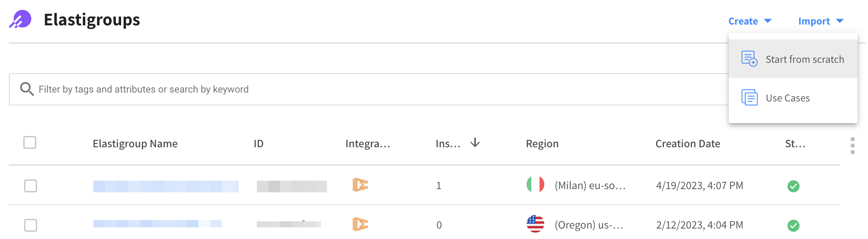Viewport: 868px width, 239px height.
Task: Choose Start from scratch in the Create menu
Action: coord(804,59)
